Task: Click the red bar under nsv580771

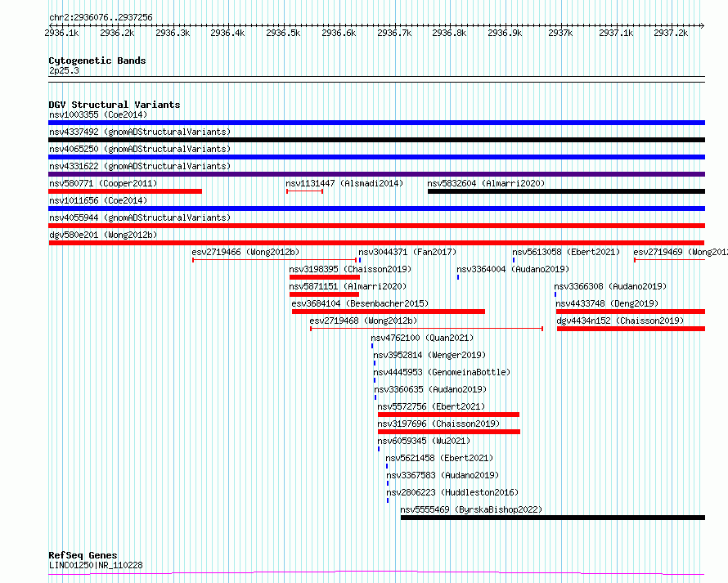Action: [125, 191]
